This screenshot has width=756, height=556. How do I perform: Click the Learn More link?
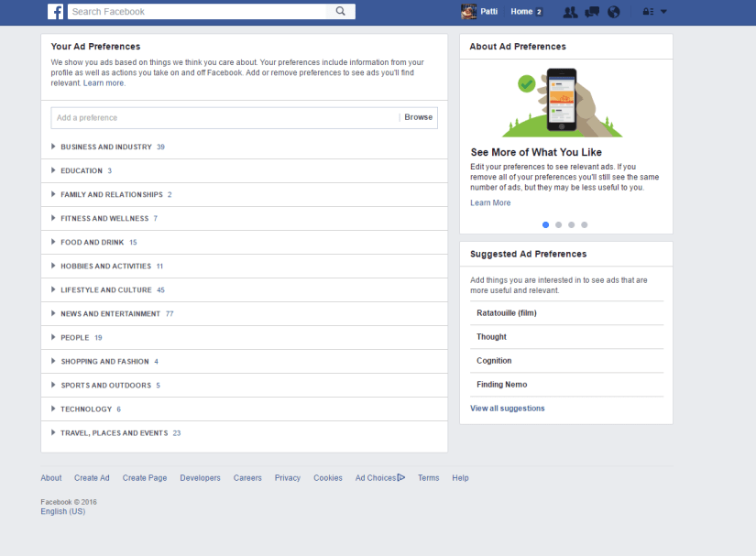point(490,202)
